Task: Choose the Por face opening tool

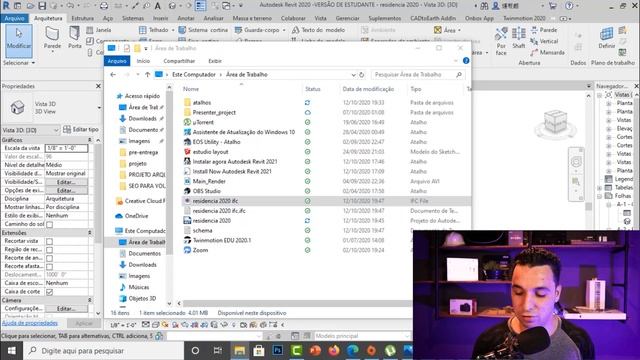Action: click(501, 41)
